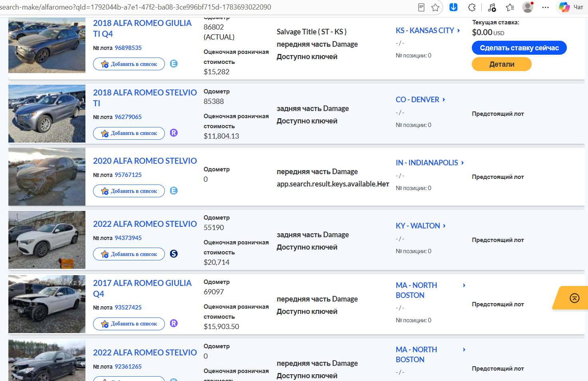The width and height of the screenshot is (588, 381).
Task: Select the odometer reading 69097
Action: coord(214,292)
